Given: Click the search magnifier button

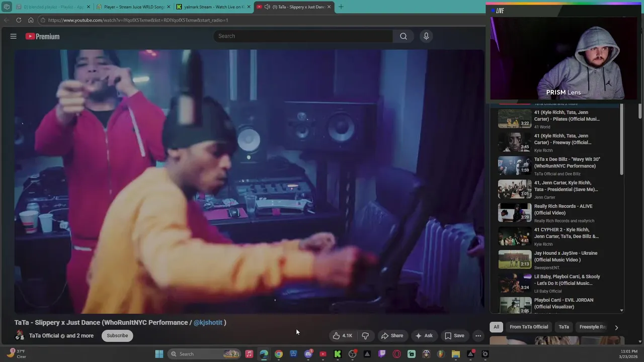Looking at the screenshot, I should click(404, 36).
